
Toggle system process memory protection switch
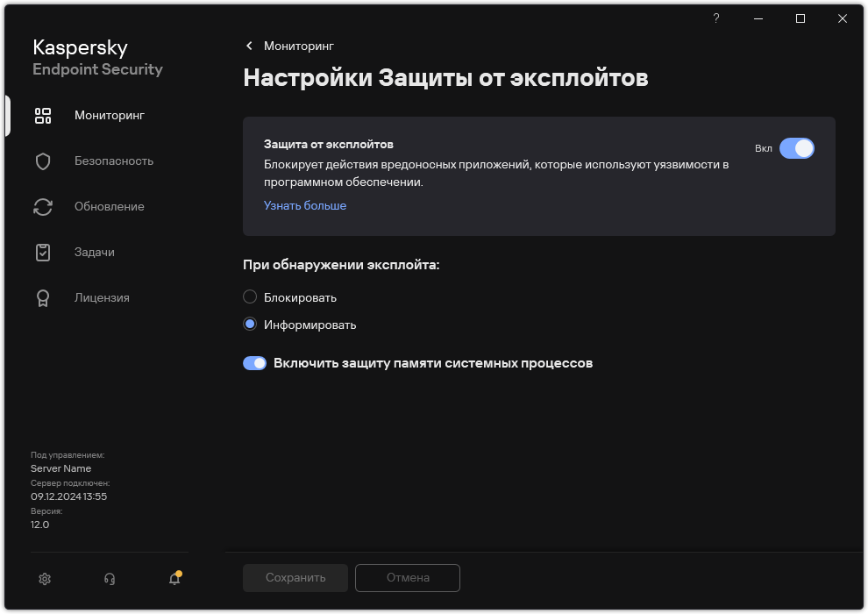(254, 363)
